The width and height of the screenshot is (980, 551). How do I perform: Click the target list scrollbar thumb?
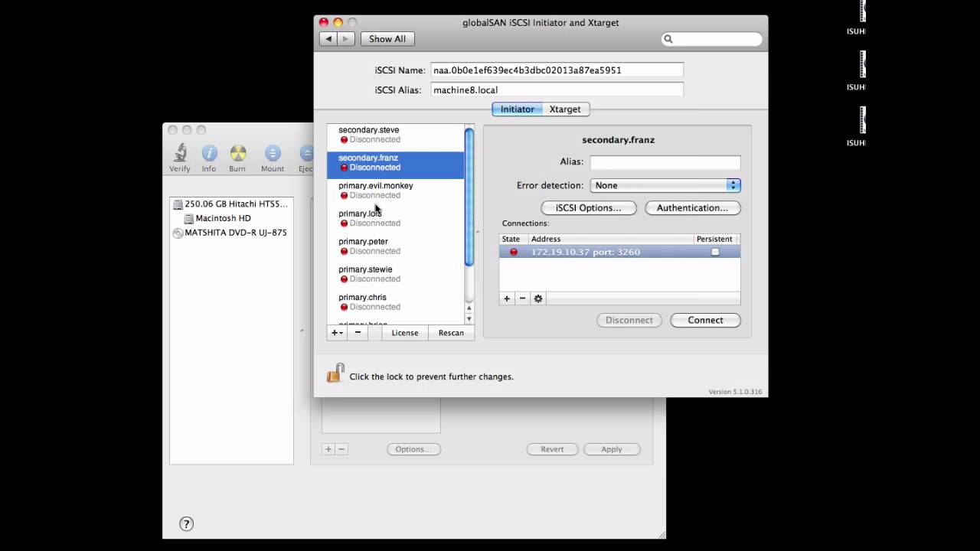click(469, 197)
